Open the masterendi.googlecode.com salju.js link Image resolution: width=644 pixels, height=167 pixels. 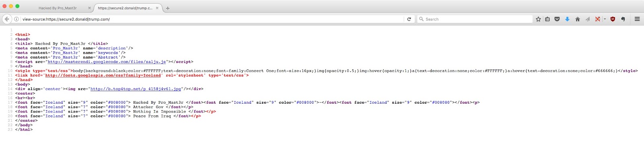pyautogui.click(x=107, y=62)
